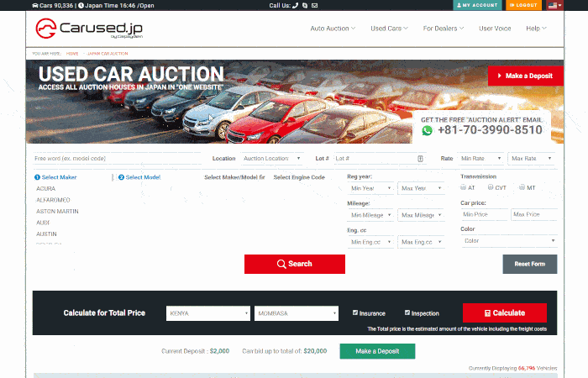Open the Min Mileage dropdown
Viewport: 588px width, 378px height.
coord(370,215)
